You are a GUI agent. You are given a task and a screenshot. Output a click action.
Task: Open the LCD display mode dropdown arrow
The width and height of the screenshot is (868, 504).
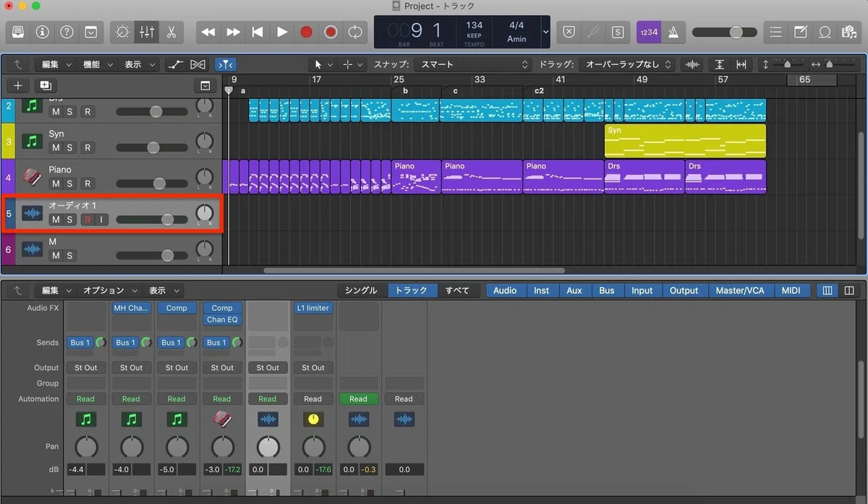click(x=545, y=32)
